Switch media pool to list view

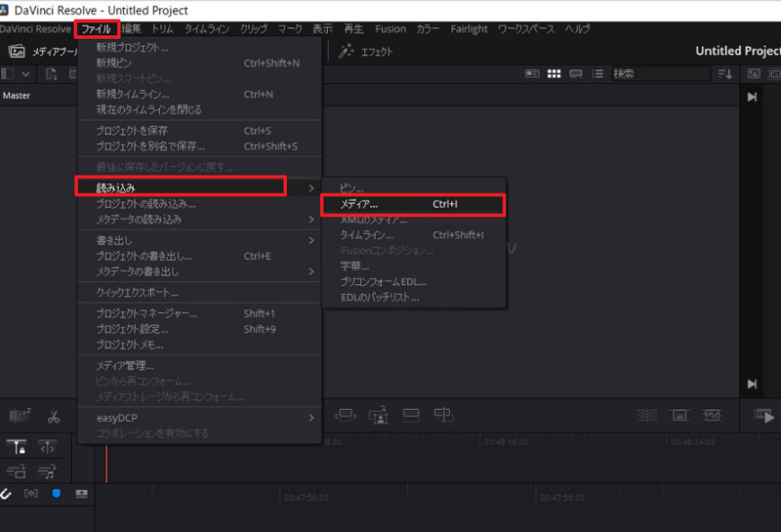point(597,74)
